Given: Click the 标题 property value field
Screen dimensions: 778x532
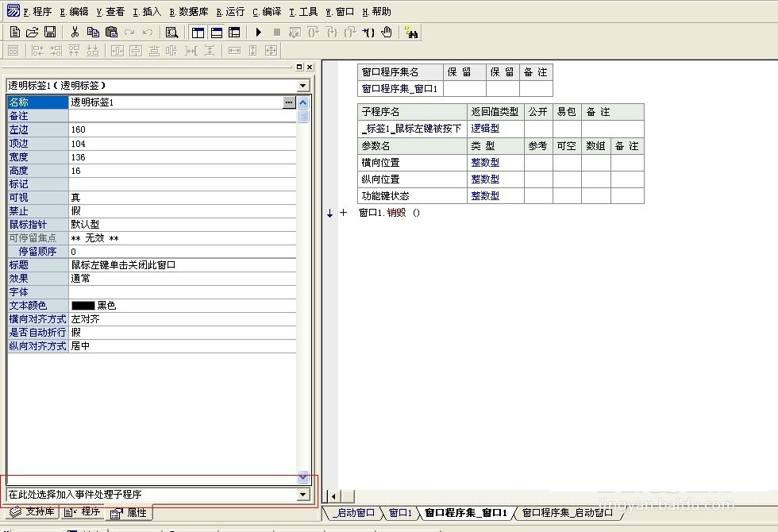Looking at the screenshot, I should pos(181,265).
